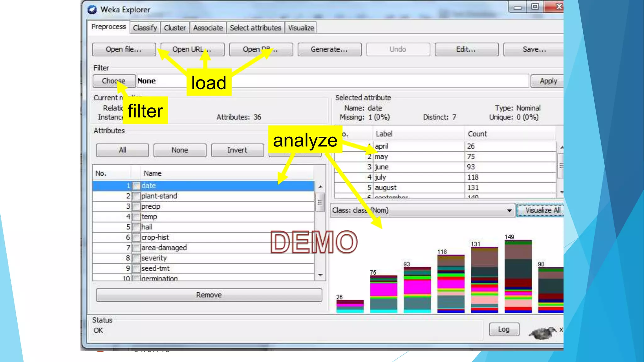Select the crop-hist attribute row
The height and width of the screenshot is (362, 644).
203,238
